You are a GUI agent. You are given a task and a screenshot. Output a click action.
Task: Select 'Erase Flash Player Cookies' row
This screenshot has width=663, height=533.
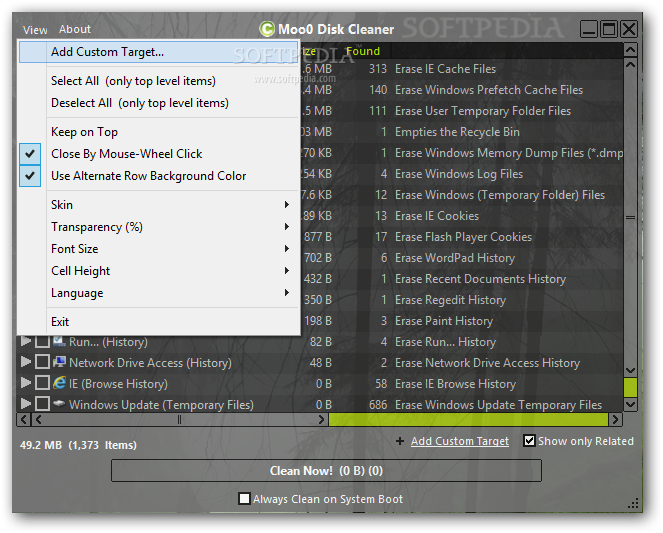(x=463, y=237)
